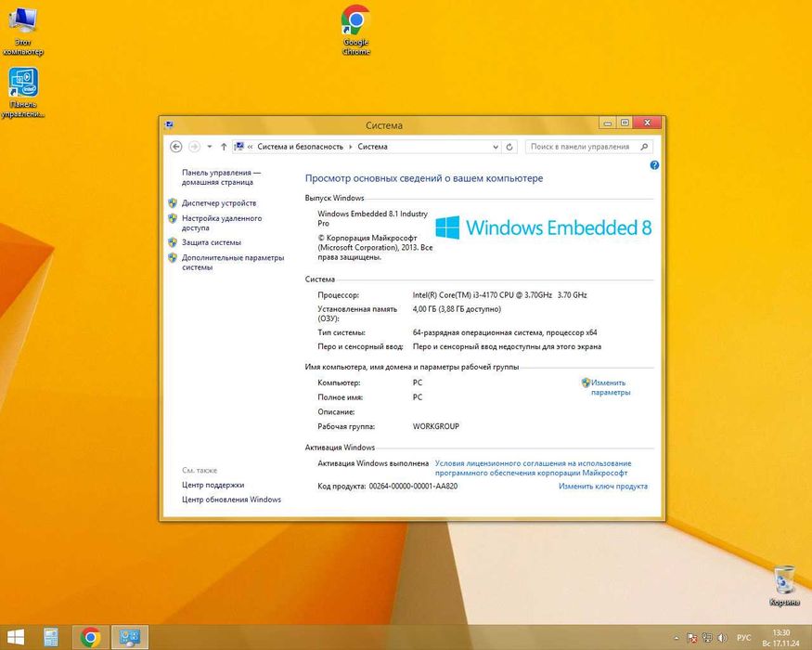Open the blue Help question icon
Screen dimensions: 812x650
click(654, 165)
